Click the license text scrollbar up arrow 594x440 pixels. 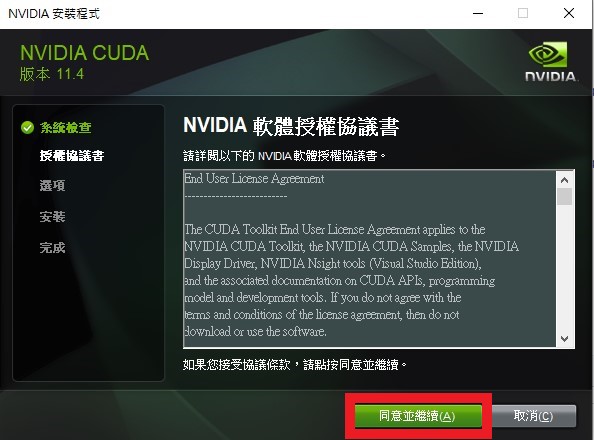click(x=564, y=180)
